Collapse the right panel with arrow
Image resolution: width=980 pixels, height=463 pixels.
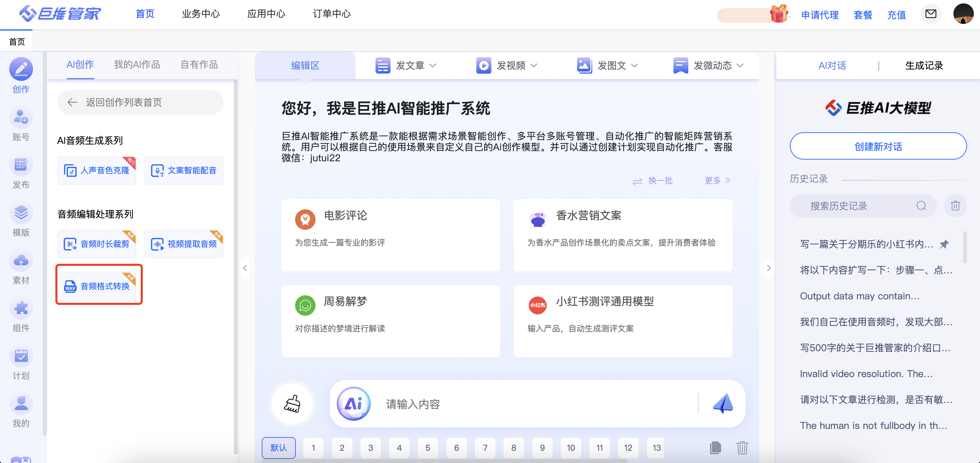[768, 268]
